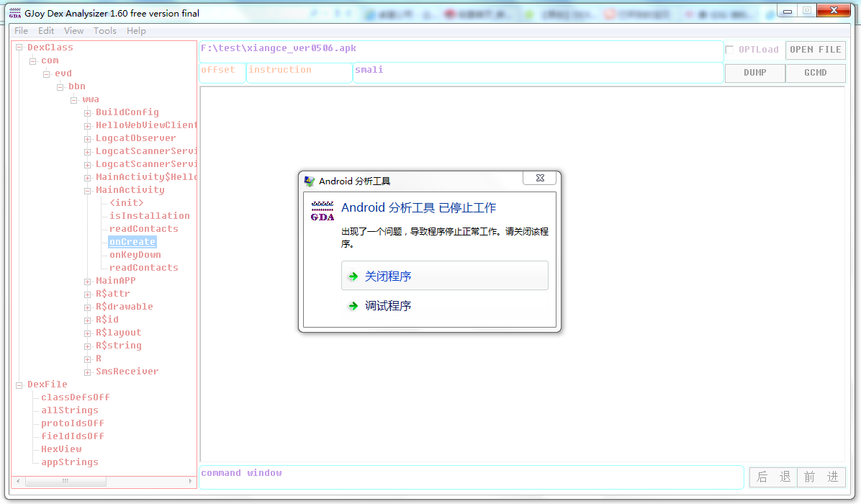The width and height of the screenshot is (861, 504).
Task: Select the LogcatScannerServi first entry
Action: (145, 151)
